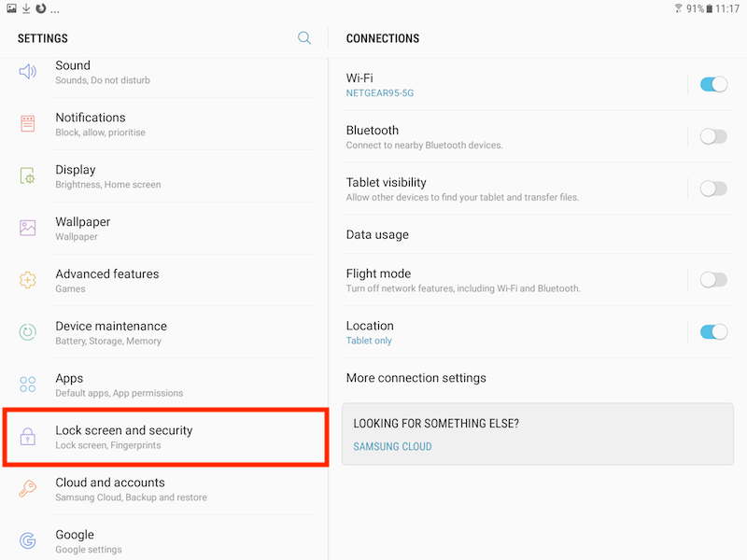Screen dimensions: 747x560
Task: Open Data usage settings
Action: tap(538, 234)
